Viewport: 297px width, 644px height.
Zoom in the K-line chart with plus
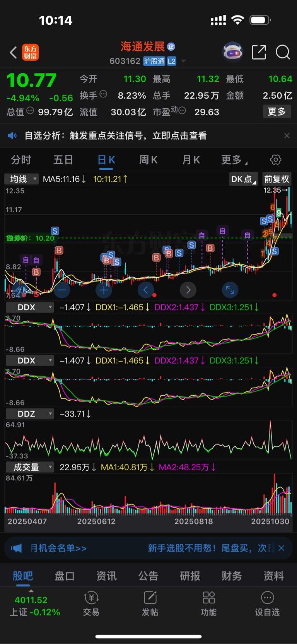point(104,290)
